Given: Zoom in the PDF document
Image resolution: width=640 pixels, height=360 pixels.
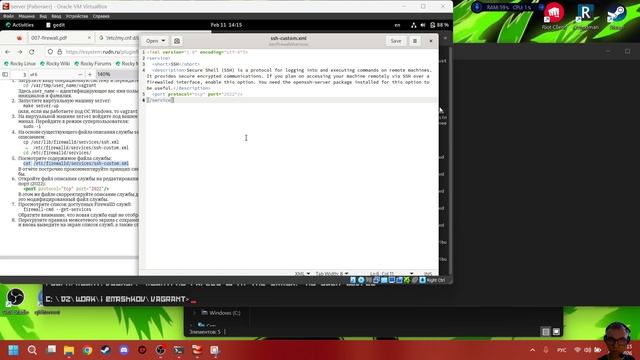Looking at the screenshot, I should (x=90, y=74).
